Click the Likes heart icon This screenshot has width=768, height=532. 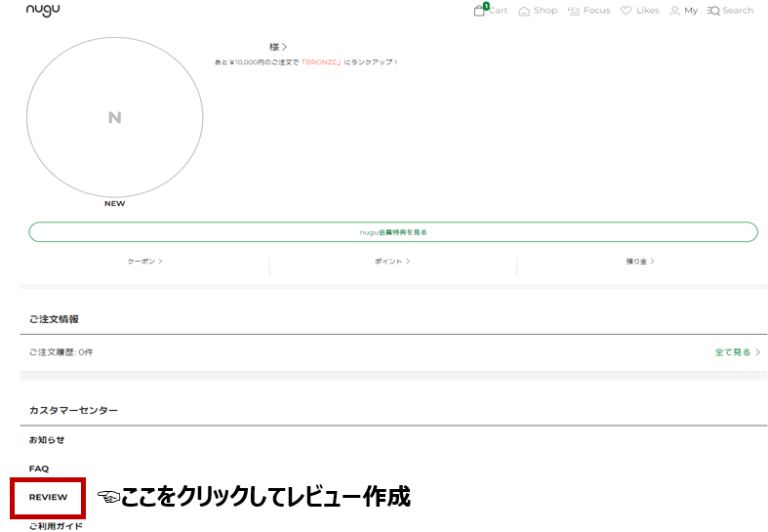click(x=626, y=11)
